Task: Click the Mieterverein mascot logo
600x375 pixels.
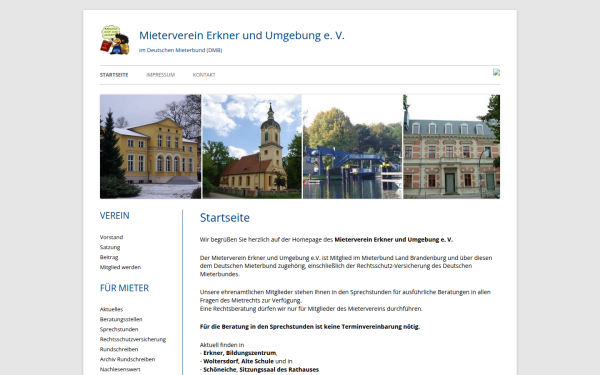Action: pos(115,40)
